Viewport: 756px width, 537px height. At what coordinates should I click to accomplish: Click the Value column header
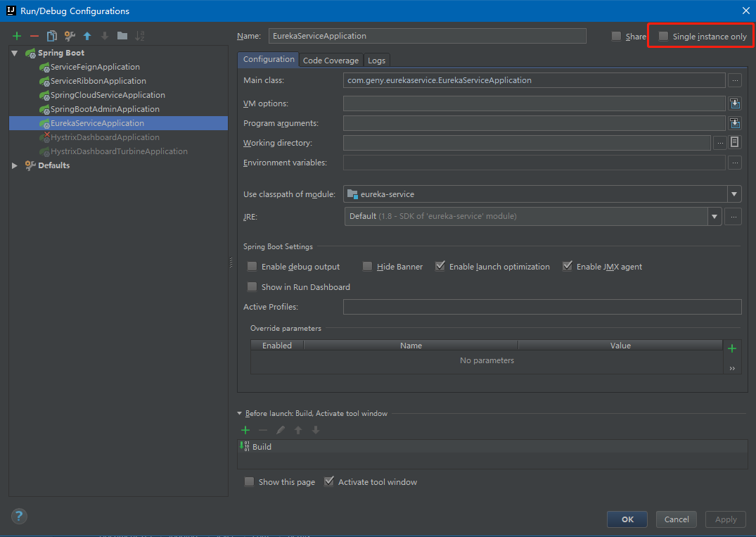[x=620, y=346]
